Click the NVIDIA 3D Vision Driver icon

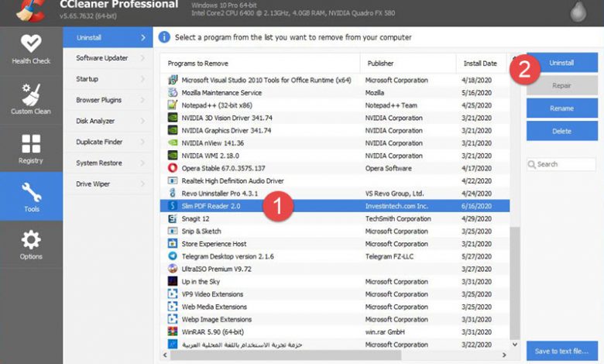coord(173,118)
